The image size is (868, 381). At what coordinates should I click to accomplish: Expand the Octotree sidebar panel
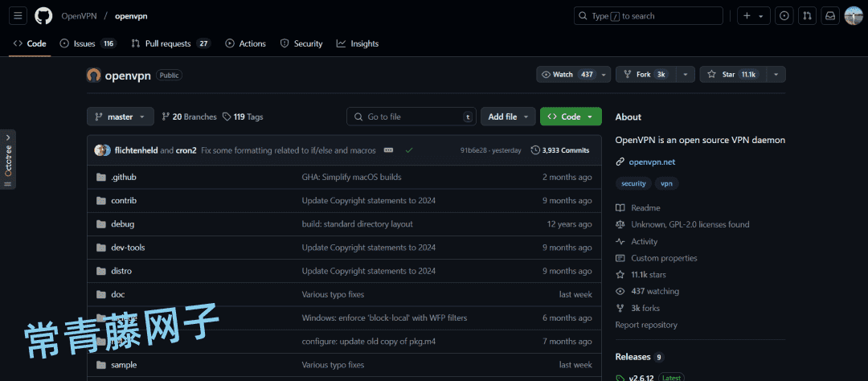(x=8, y=158)
